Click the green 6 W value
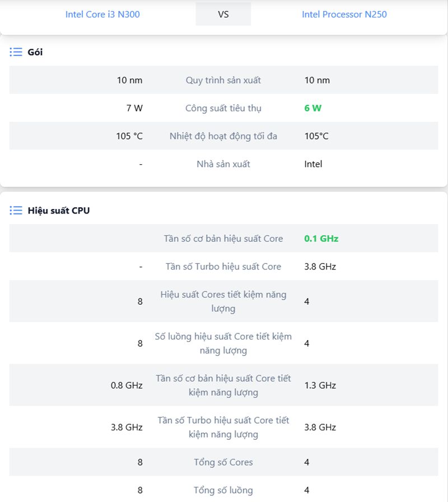The width and height of the screenshot is (448, 502). point(312,108)
